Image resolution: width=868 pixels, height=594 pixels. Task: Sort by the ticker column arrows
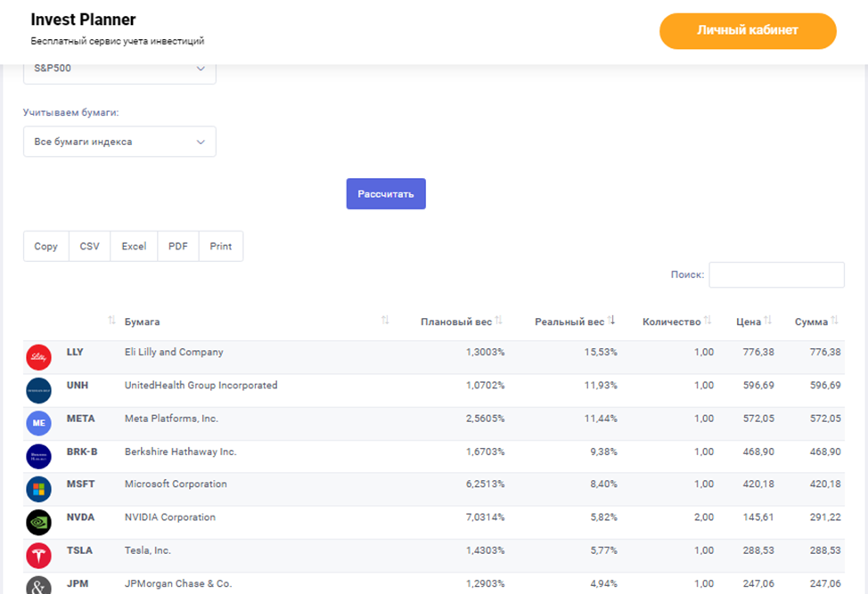click(111, 321)
